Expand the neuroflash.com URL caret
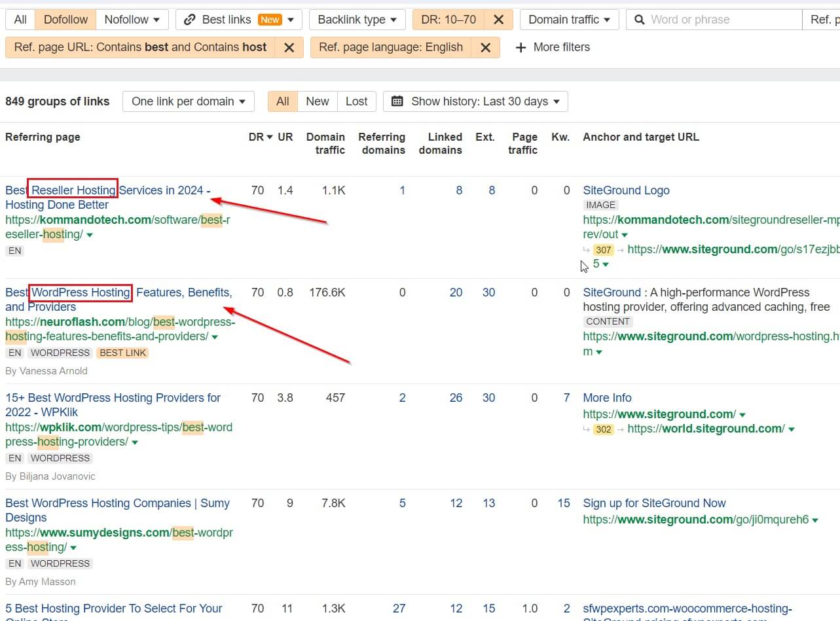The width and height of the screenshot is (840, 621). pos(215,337)
